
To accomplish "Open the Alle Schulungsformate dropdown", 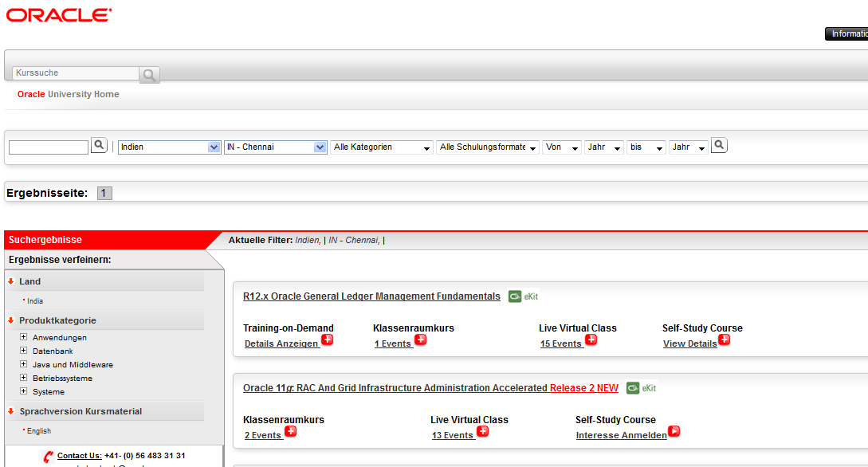I will [488, 147].
